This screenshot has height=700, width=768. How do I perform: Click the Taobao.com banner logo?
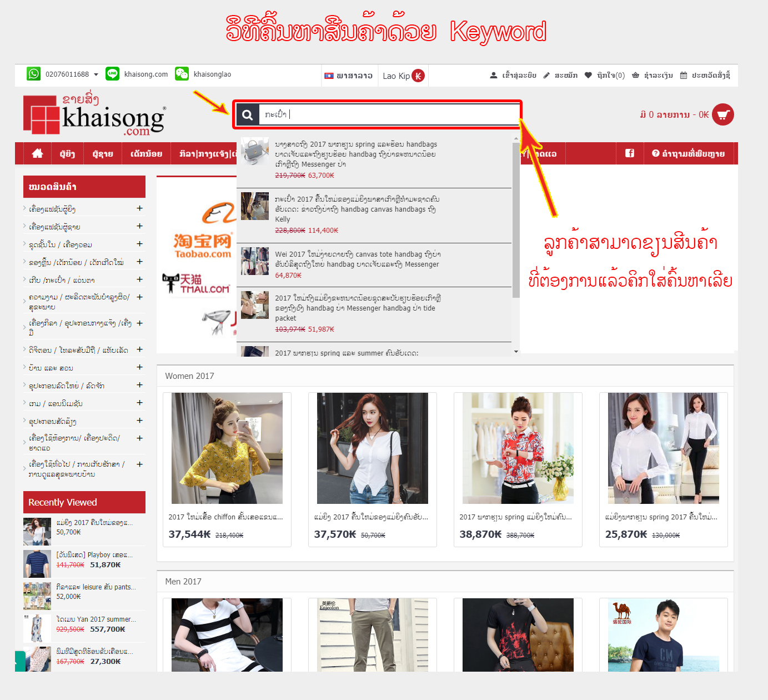[203, 246]
